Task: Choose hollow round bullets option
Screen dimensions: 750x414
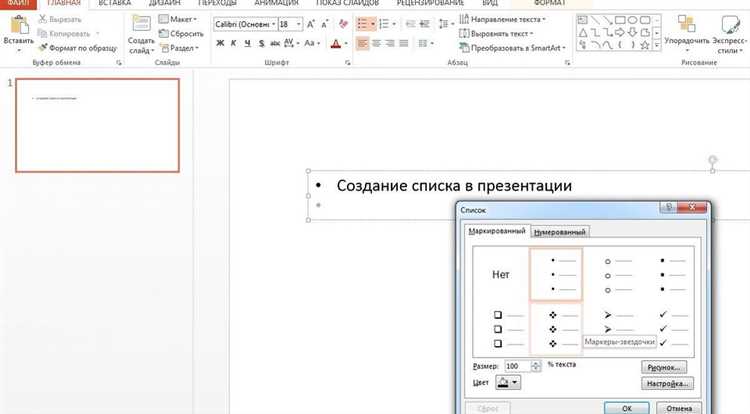Action: (x=618, y=275)
